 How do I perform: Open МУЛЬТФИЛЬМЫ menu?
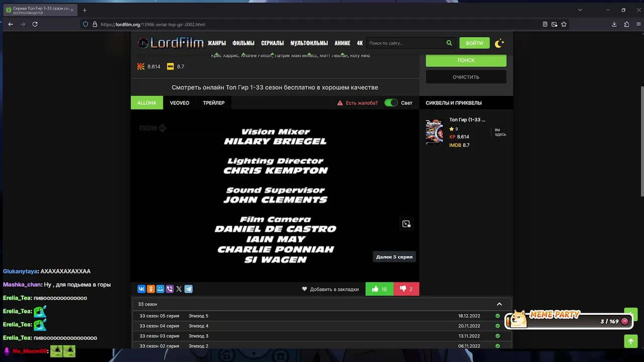[309, 43]
